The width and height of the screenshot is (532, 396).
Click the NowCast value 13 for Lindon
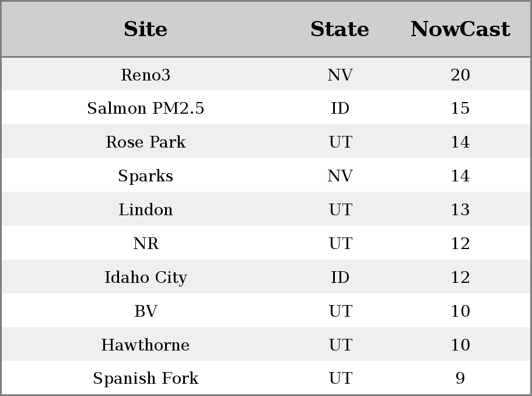460,210
